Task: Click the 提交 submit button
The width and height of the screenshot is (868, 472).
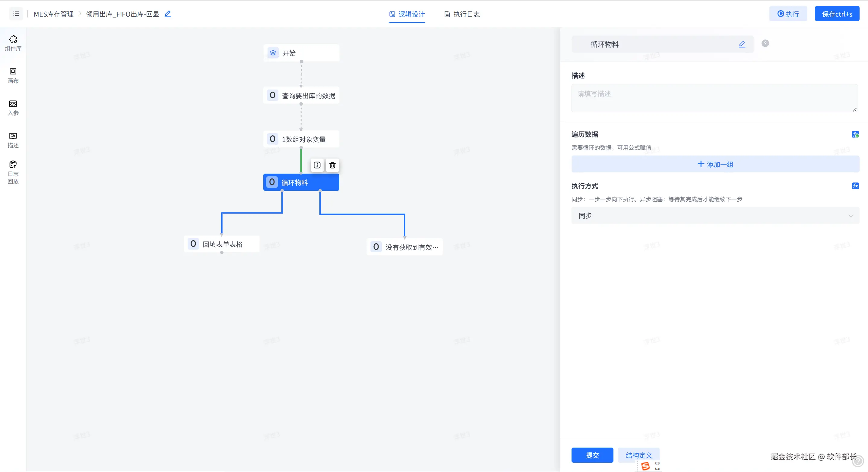Action: tap(592, 455)
